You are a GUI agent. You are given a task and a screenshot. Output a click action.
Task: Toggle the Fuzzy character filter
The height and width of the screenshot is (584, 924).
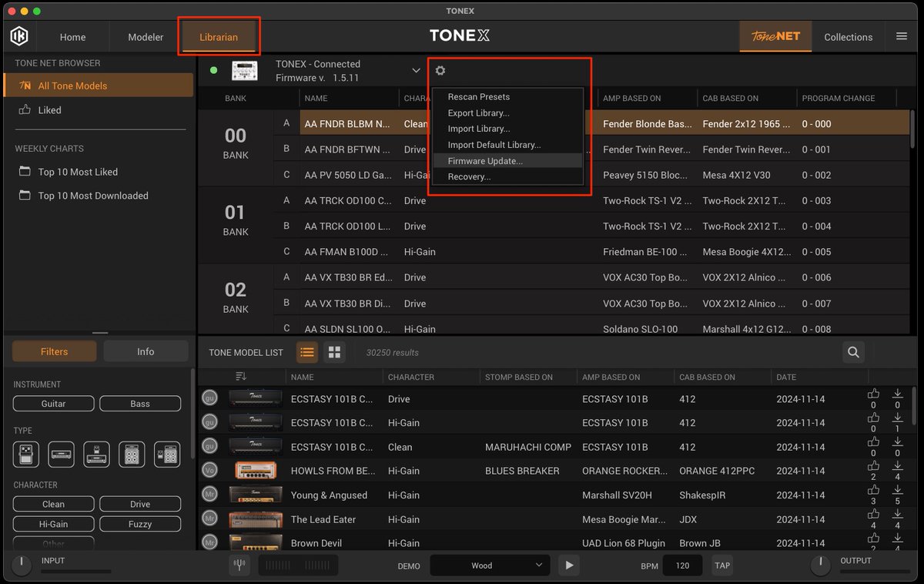point(139,524)
